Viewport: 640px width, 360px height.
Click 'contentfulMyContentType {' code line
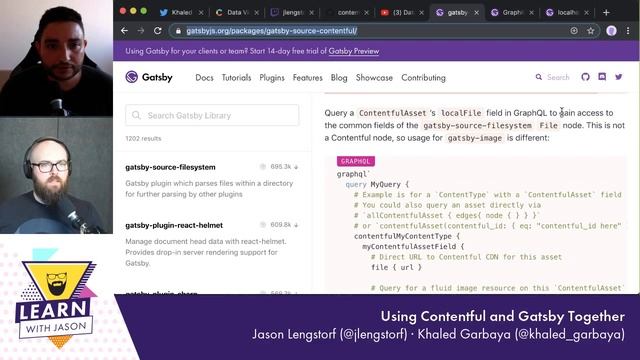click(407, 236)
